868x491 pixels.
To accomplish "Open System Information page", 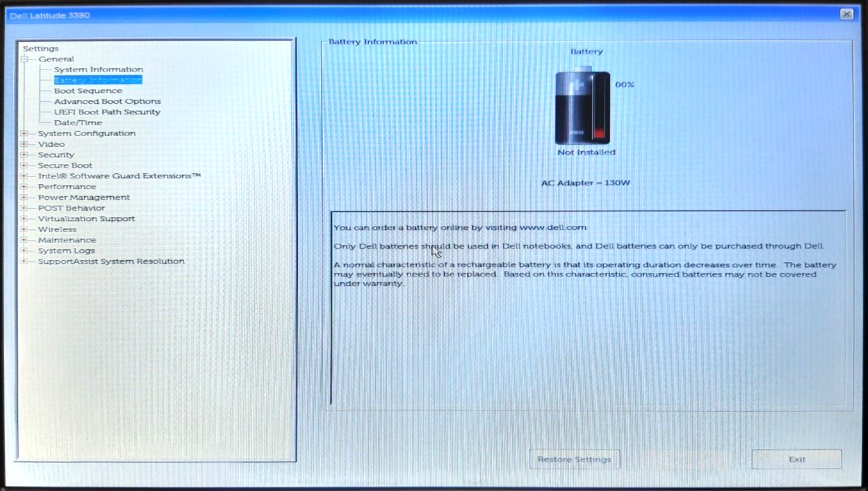I will pos(99,70).
